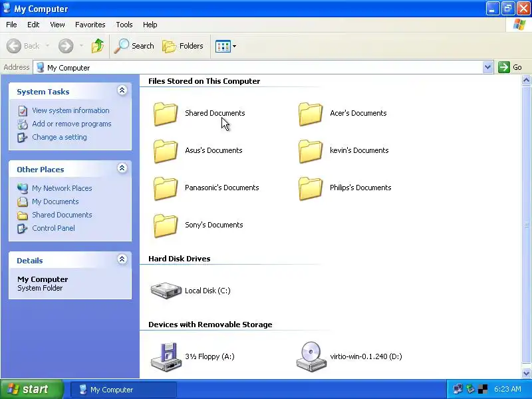The height and width of the screenshot is (399, 532).
Task: Select the 3½ Floppy (A:) drive icon
Action: 166,357
